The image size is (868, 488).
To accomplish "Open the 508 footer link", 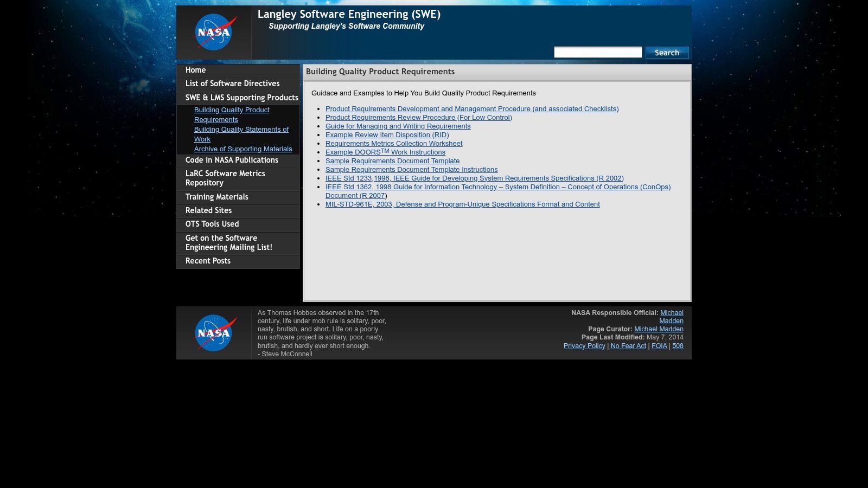I will click(x=678, y=346).
